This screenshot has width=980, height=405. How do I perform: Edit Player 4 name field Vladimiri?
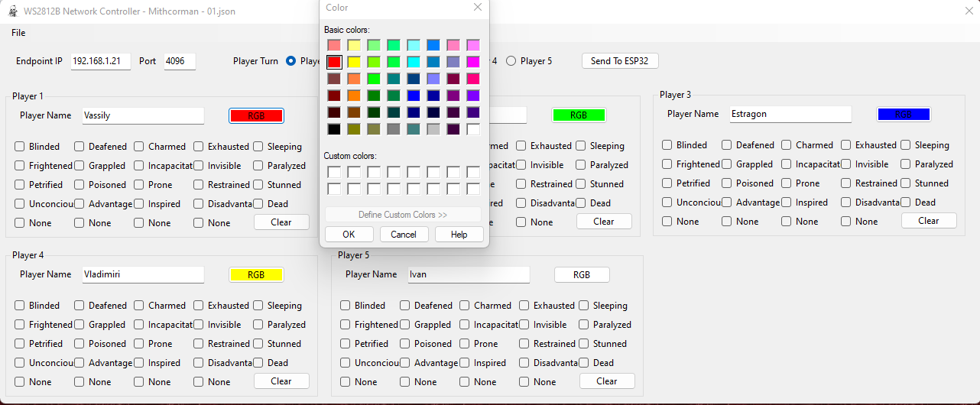(x=143, y=274)
